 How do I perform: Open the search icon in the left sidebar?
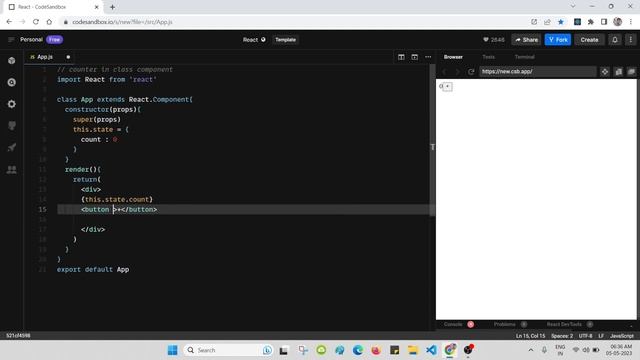12,82
